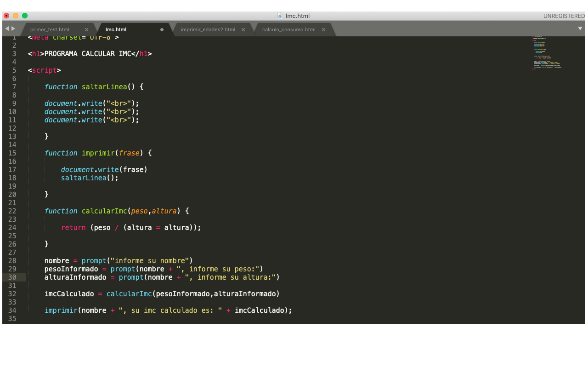Click the frase parameter on line 15
The image size is (588, 368).
pyautogui.click(x=129, y=153)
